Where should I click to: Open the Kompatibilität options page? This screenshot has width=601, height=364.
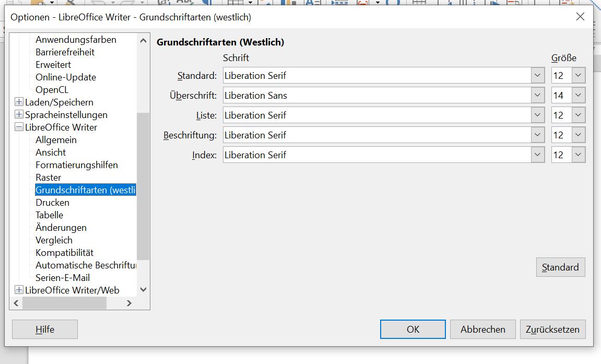click(64, 253)
